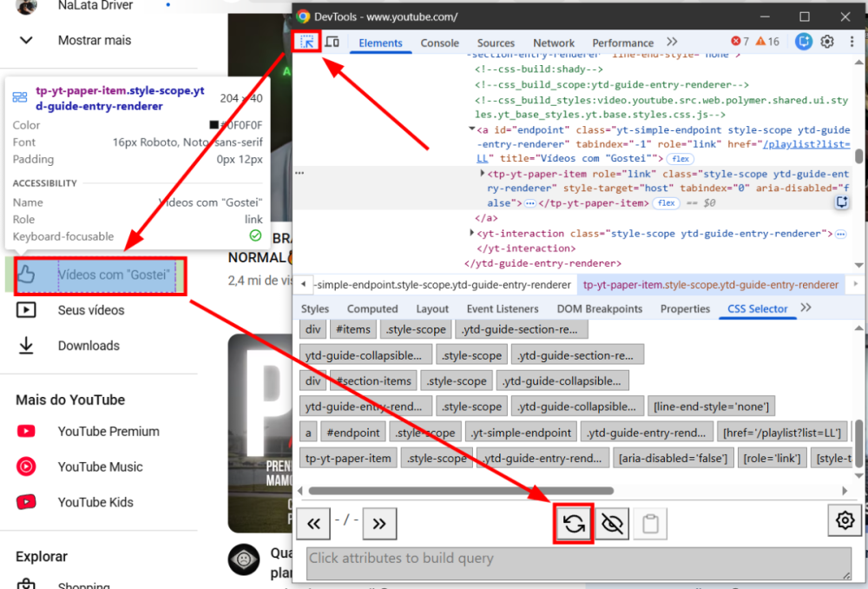Show more DevTools tabs with the » chevron
Screen dimensions: 868x589
tap(672, 42)
